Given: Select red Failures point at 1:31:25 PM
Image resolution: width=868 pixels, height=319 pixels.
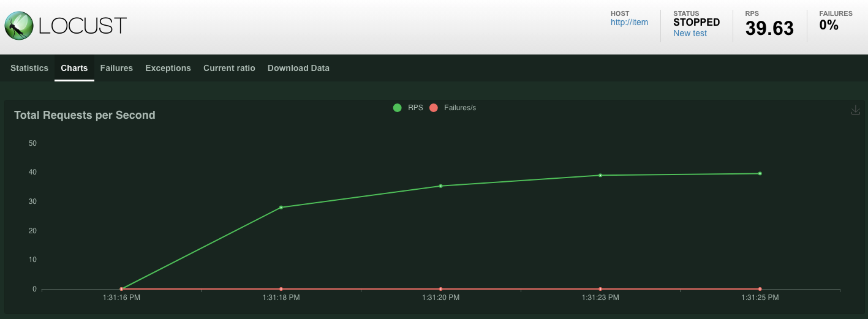Looking at the screenshot, I should click(760, 289).
